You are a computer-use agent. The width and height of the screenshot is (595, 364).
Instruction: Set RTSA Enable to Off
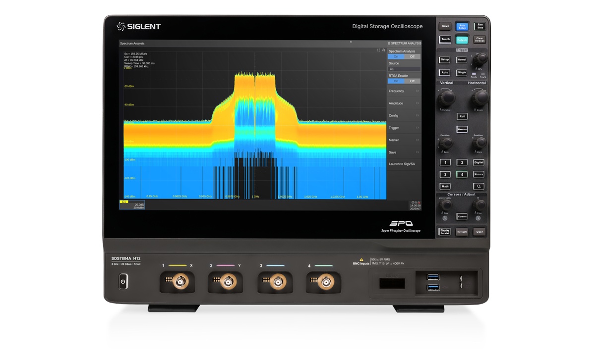[412, 81]
